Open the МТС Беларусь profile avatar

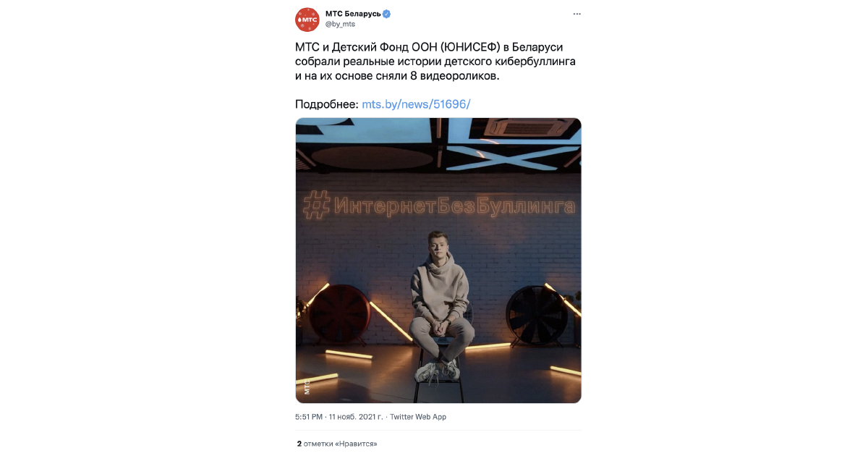tap(307, 19)
